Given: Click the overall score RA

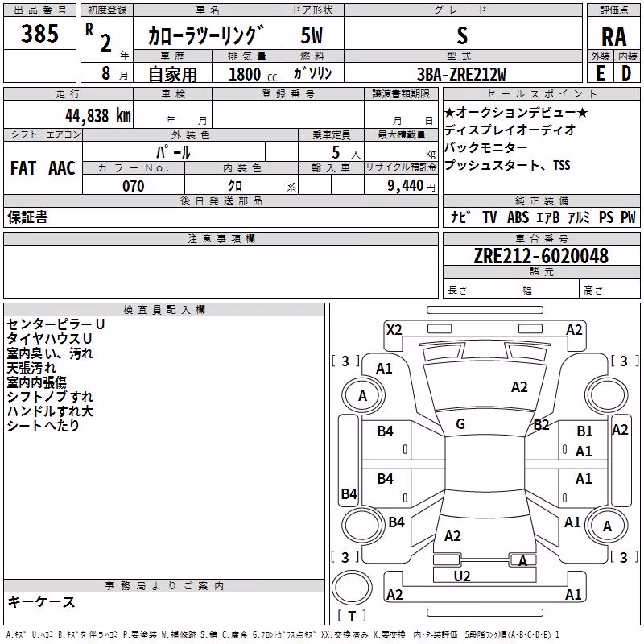Looking at the screenshot, I should [614, 37].
